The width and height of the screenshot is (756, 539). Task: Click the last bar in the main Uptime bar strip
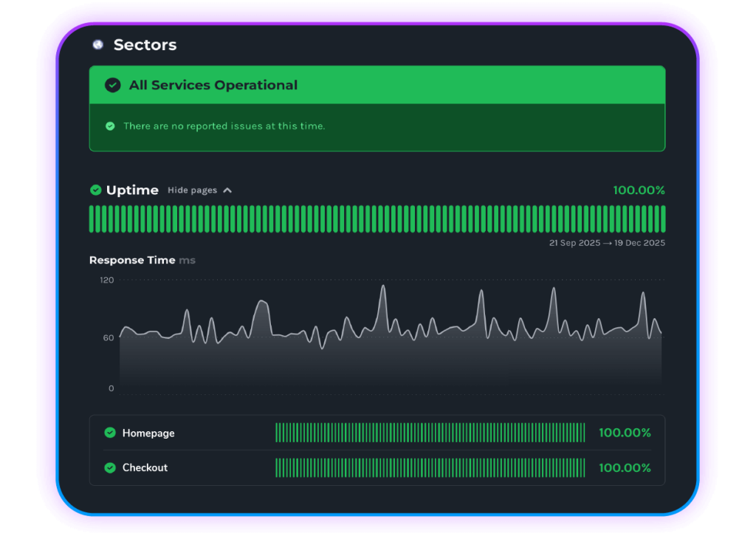662,219
